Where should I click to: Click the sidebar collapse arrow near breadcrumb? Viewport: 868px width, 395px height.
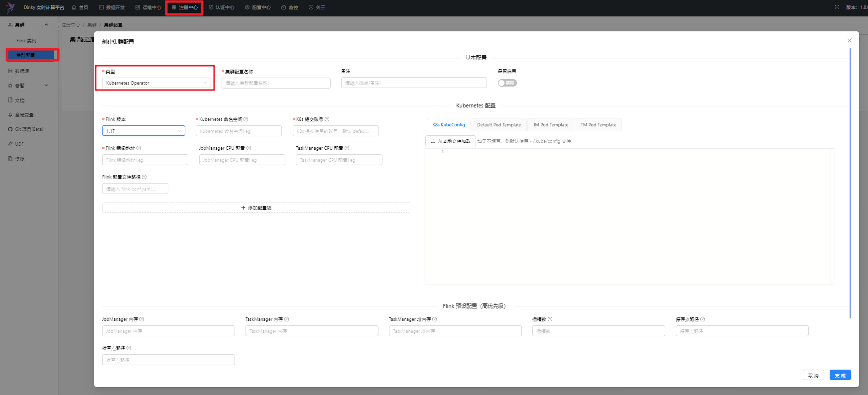click(x=59, y=27)
